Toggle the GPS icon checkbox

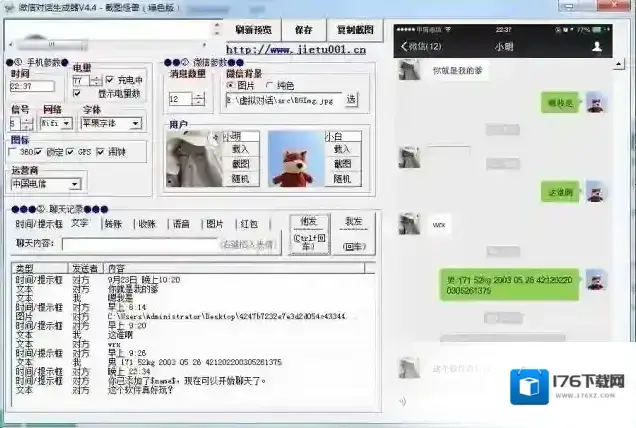coord(70,152)
